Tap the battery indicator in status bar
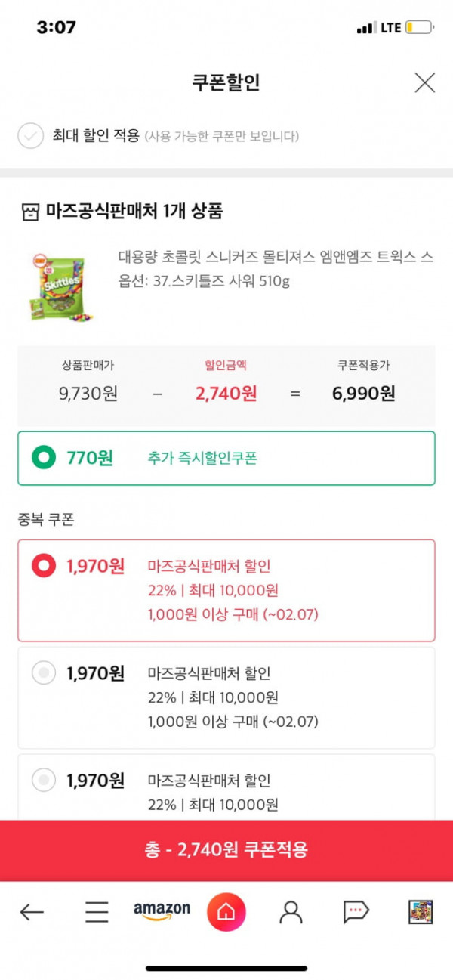The image size is (453, 980). point(419,28)
